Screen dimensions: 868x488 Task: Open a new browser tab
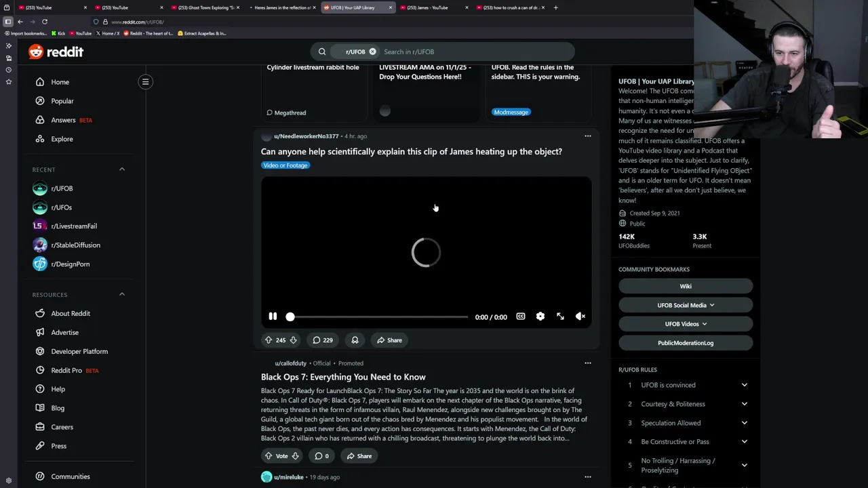(x=555, y=7)
